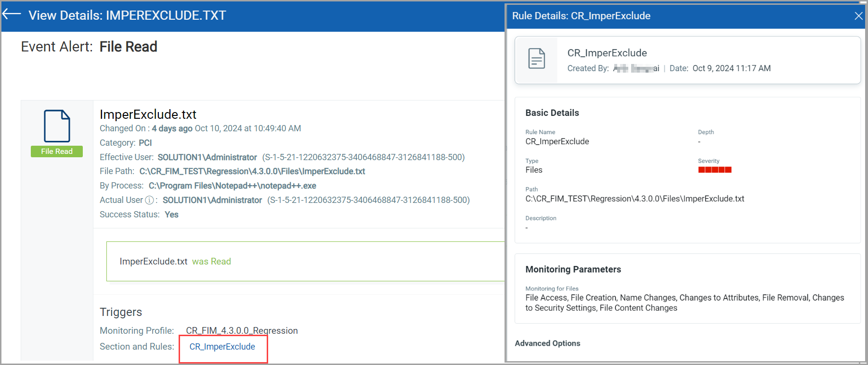Click the back arrow in View Details header
The image size is (868, 365).
click(12, 14)
